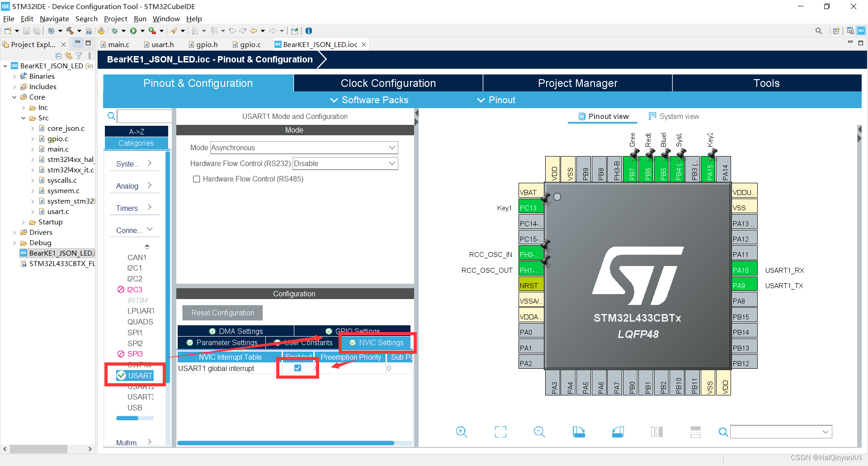868x466 pixels.
Task: Select the Parameter Settings tab
Action: pos(222,343)
